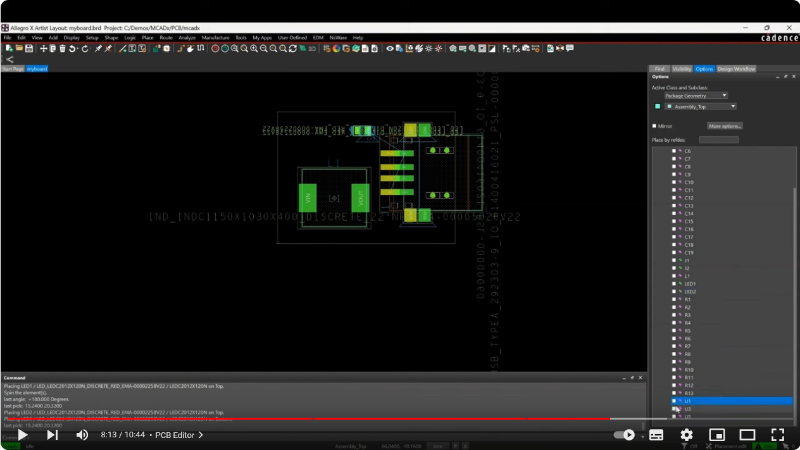Click the Open file folder icon
The image size is (800, 450).
[17, 48]
